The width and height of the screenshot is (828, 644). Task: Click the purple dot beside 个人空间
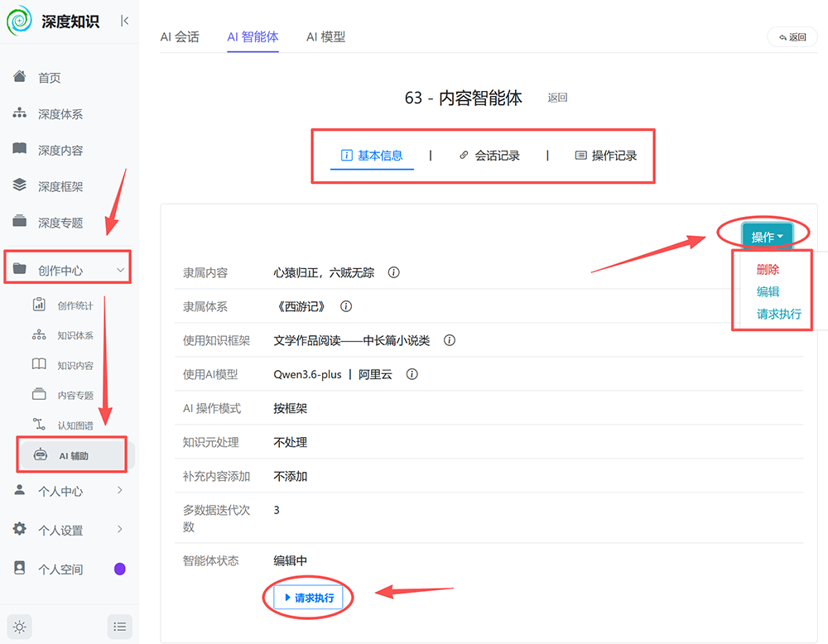[120, 569]
